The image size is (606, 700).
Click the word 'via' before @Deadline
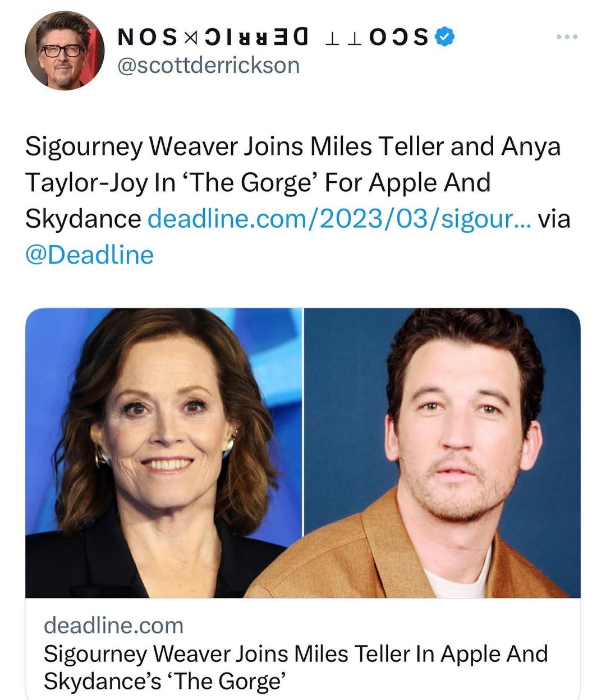[554, 219]
